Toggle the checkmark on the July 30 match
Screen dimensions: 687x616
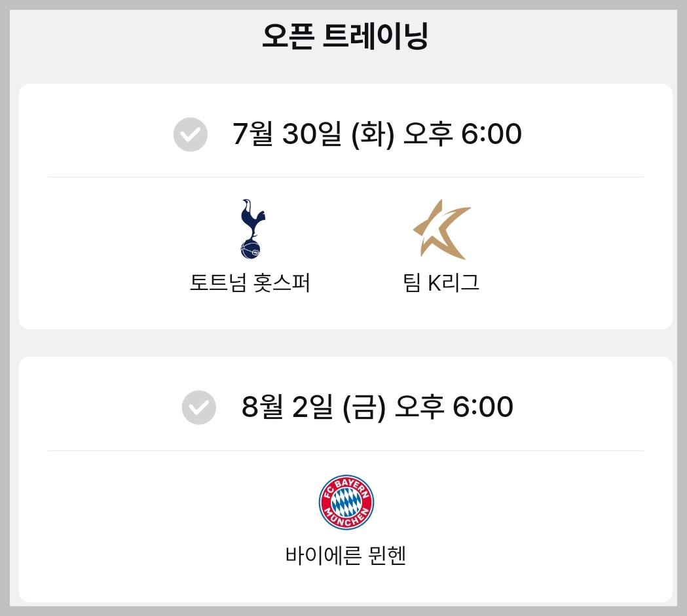coord(190,135)
